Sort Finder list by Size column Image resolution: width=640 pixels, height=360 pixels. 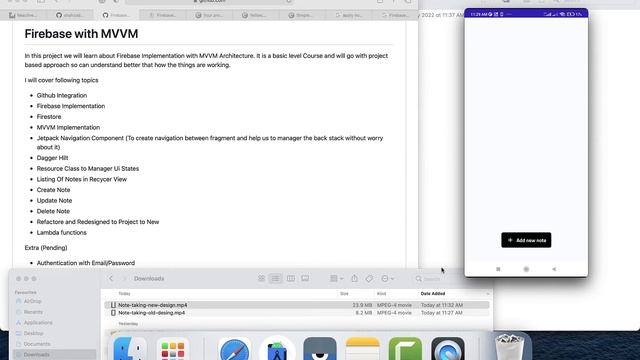(x=344, y=293)
